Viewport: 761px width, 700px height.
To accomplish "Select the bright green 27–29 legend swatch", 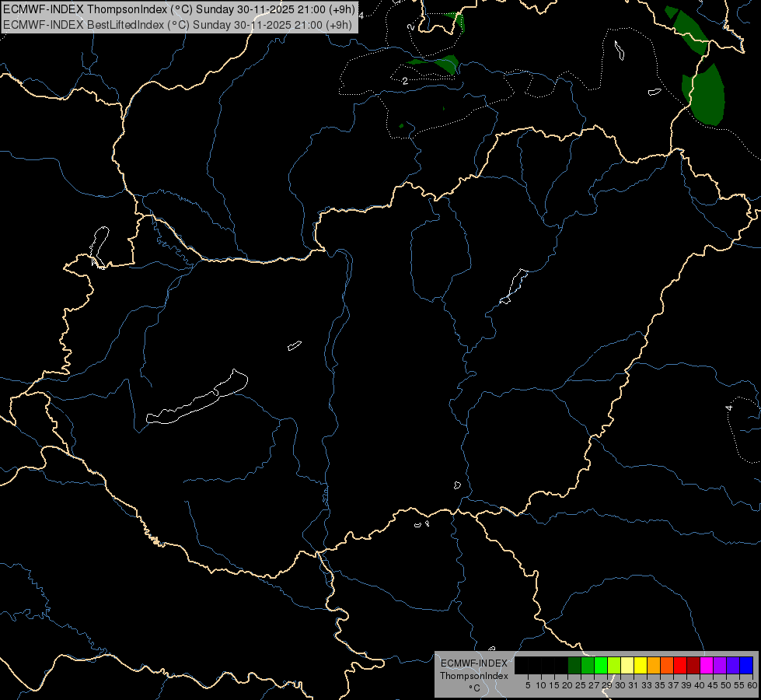I will [x=601, y=665].
